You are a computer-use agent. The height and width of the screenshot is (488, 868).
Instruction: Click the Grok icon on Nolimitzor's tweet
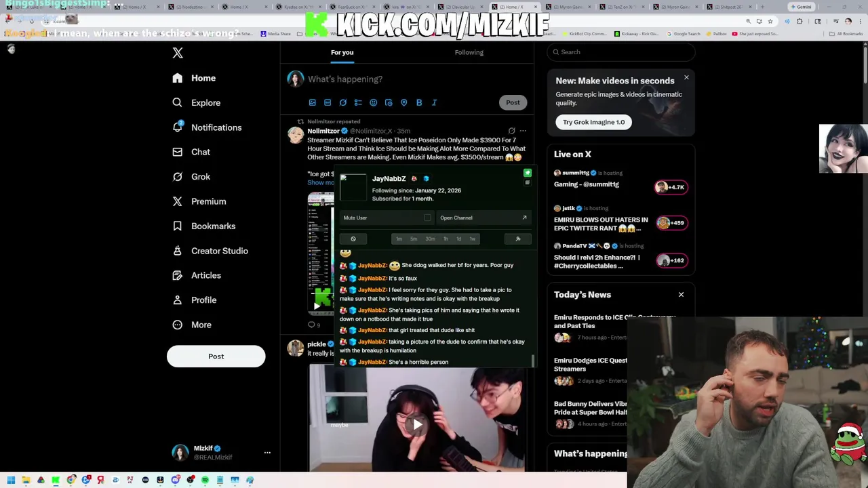(x=512, y=131)
